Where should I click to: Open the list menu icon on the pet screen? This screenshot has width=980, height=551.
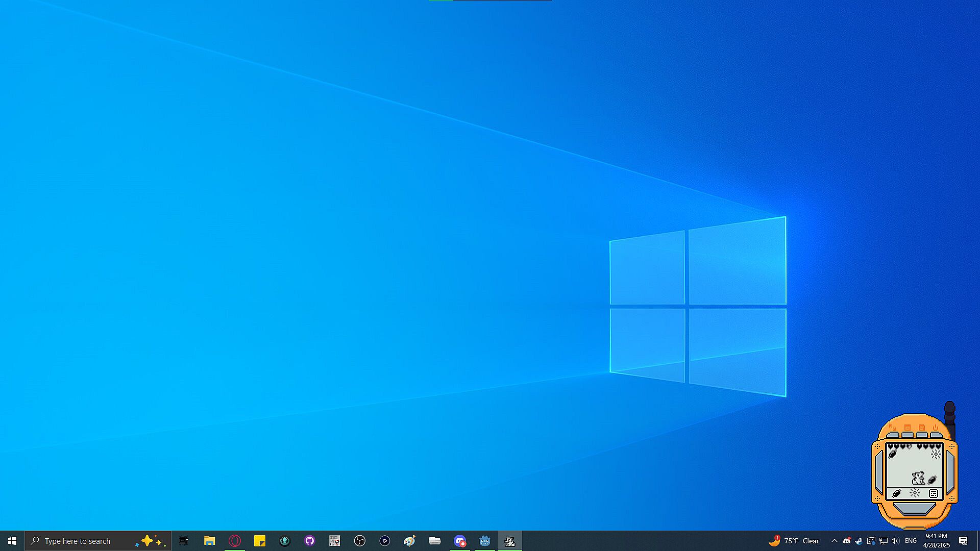point(933,493)
